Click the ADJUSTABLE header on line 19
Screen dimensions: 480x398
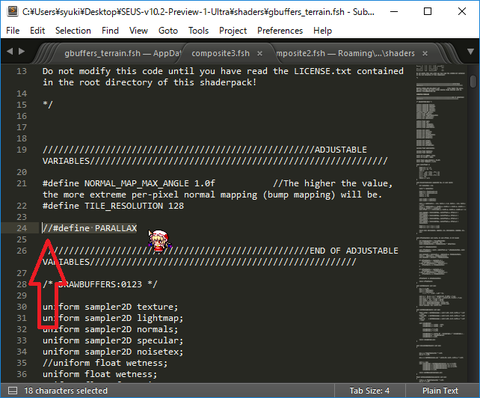click(x=341, y=150)
